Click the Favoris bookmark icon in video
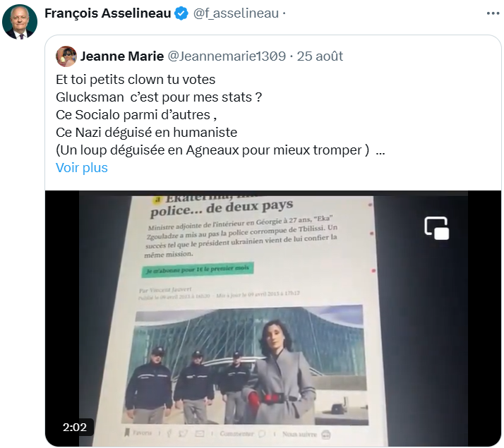504x448 pixels. (x=127, y=432)
